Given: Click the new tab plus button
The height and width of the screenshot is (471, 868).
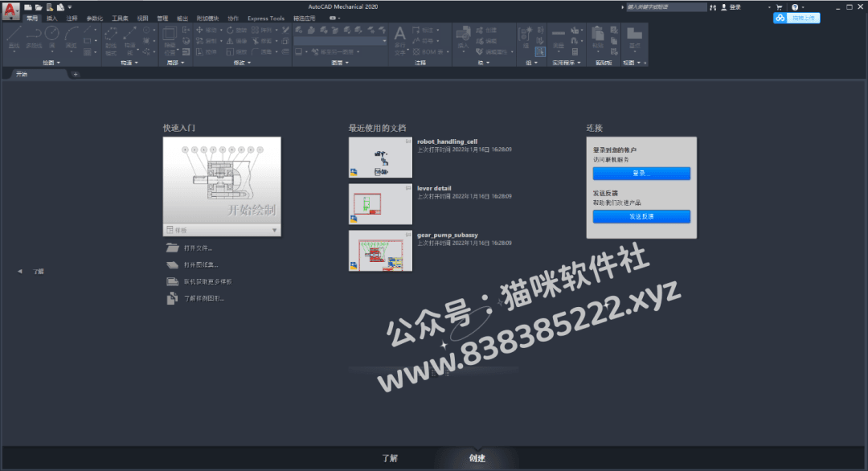Looking at the screenshot, I should (x=76, y=74).
